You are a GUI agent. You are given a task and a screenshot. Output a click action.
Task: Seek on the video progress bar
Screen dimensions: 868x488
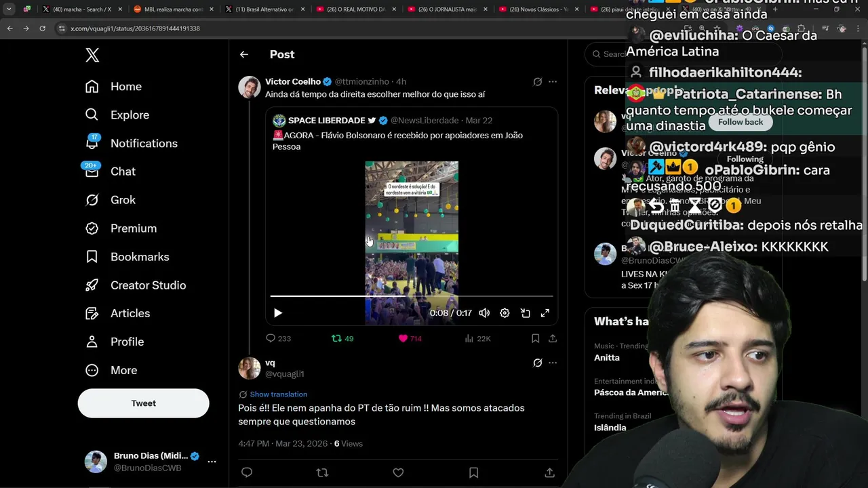coord(412,296)
